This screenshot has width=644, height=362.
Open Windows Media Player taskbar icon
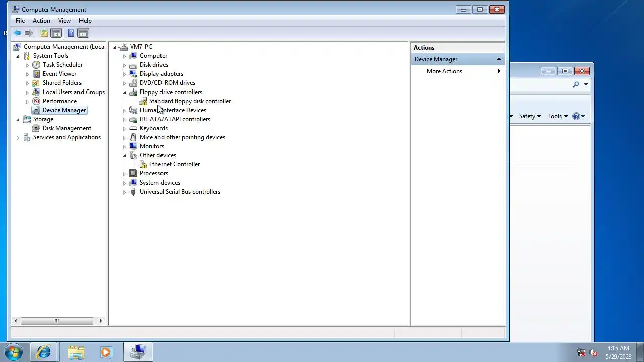pos(106,352)
